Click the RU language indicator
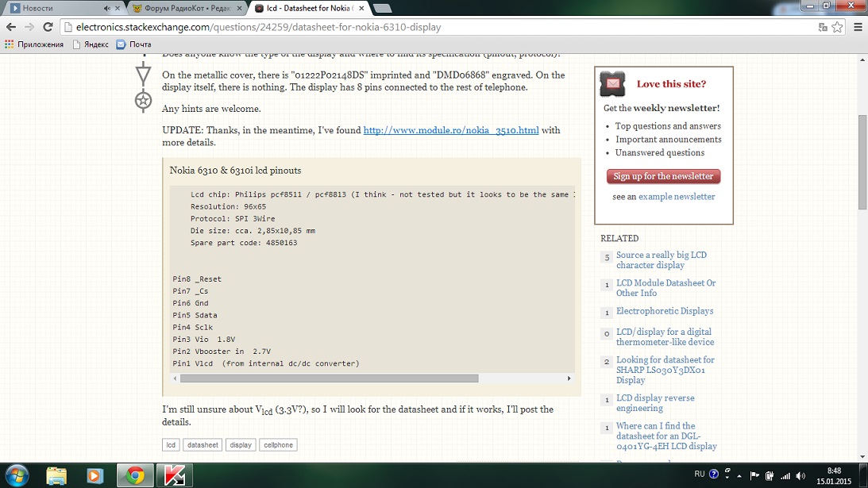 [700, 475]
